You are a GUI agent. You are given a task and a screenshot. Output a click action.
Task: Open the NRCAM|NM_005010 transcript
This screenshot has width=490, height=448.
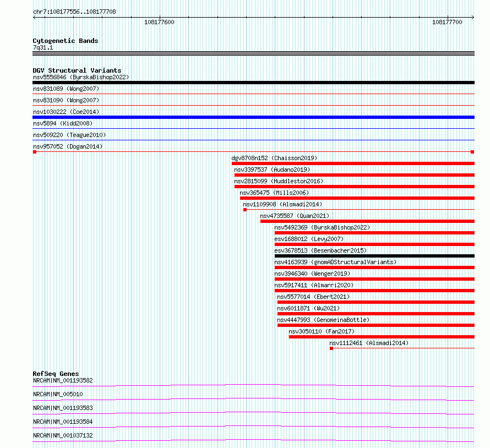[x=58, y=394]
